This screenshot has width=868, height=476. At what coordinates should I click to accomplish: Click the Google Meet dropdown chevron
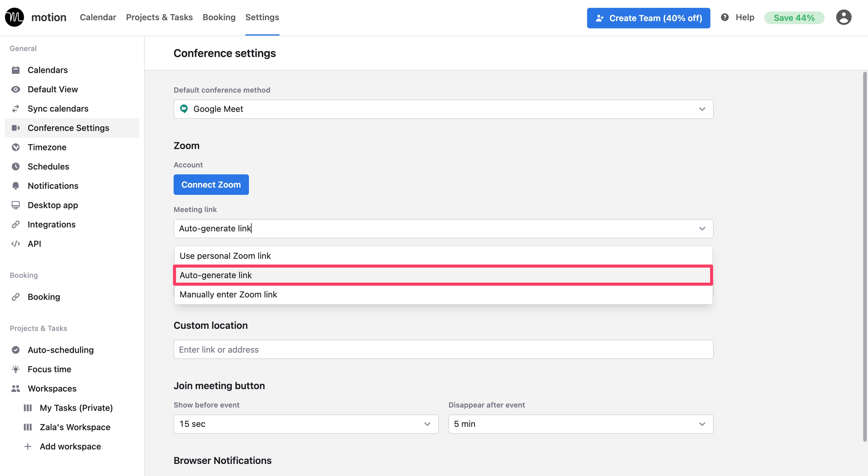point(702,109)
